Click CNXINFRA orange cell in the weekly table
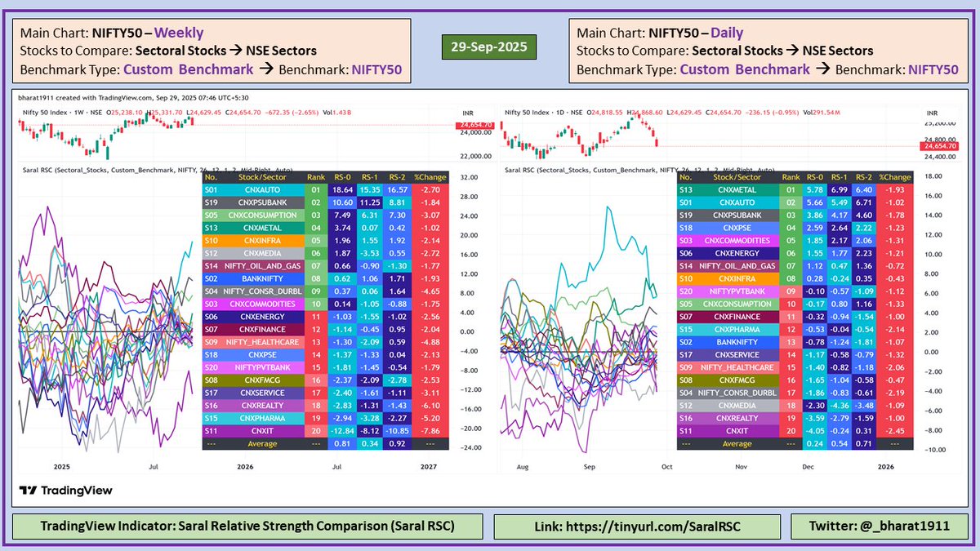The image size is (980, 551). pyautogui.click(x=263, y=241)
